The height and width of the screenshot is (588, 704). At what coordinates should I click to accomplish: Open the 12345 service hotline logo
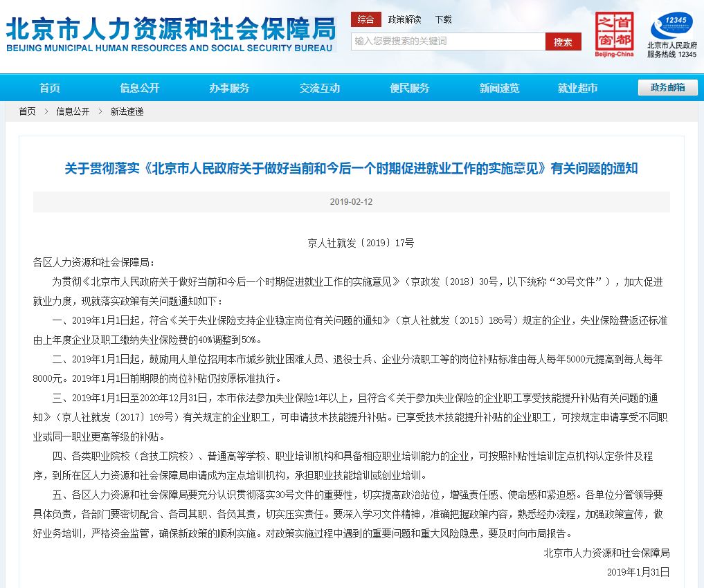(671, 26)
